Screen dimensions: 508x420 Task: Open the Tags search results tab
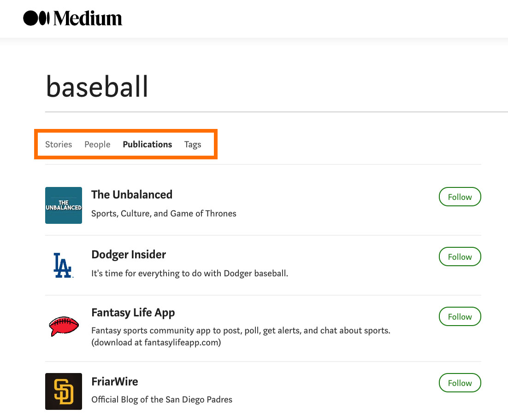(193, 144)
